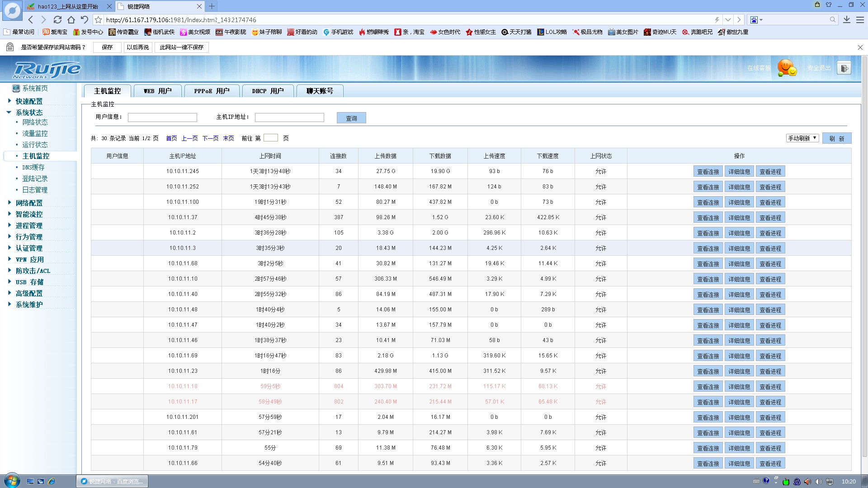Expand 智能流控 sidebar section

point(29,214)
